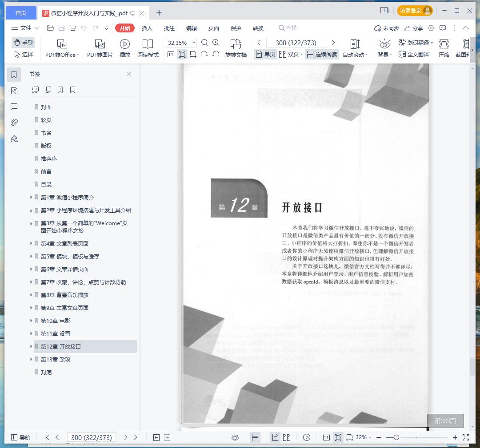Click the open folder icon

click(51, 28)
